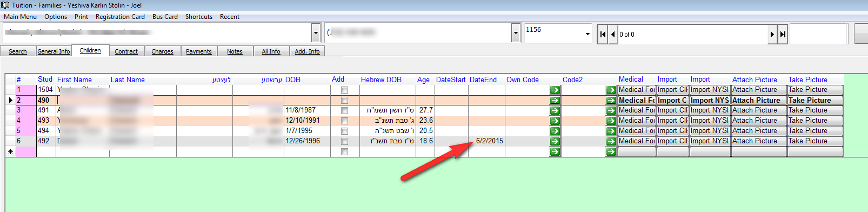Click green arrow after Code2 in row 493
The image size is (868, 212).
[x=611, y=121]
